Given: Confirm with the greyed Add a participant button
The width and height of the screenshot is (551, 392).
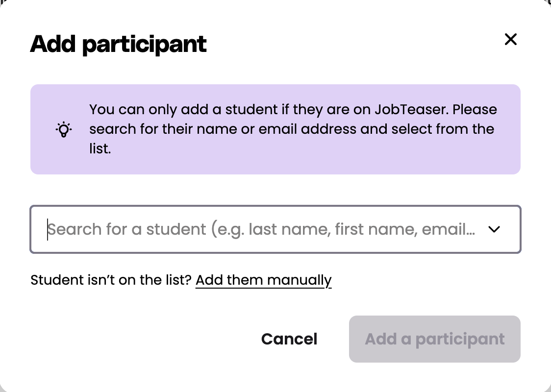Looking at the screenshot, I should (434, 339).
